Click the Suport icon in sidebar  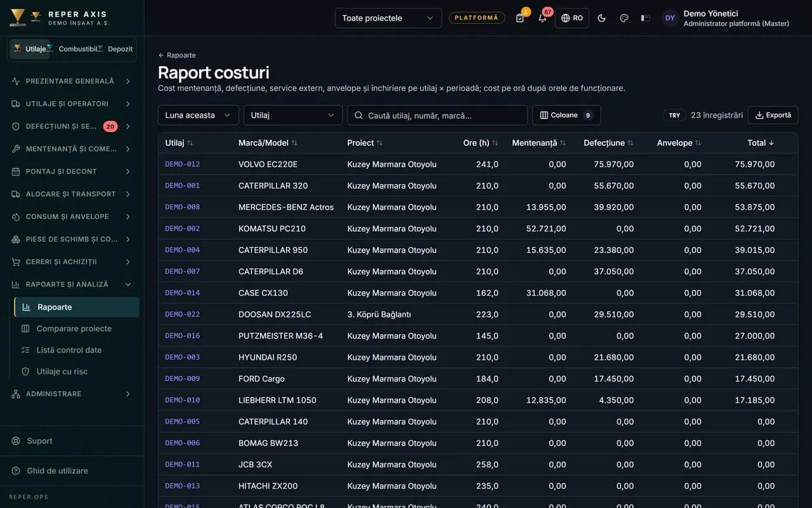click(x=16, y=441)
